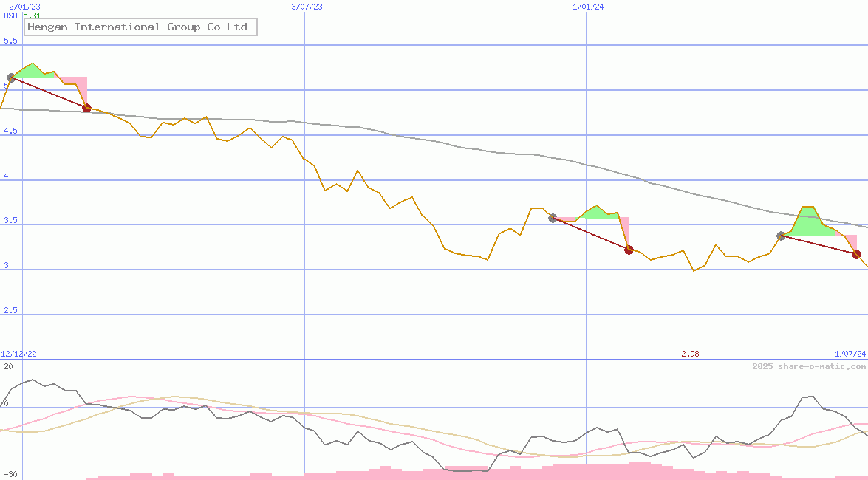This screenshot has width=868, height=480.
Task: Click the -30 oscillator axis label
Action: [x=10, y=474]
